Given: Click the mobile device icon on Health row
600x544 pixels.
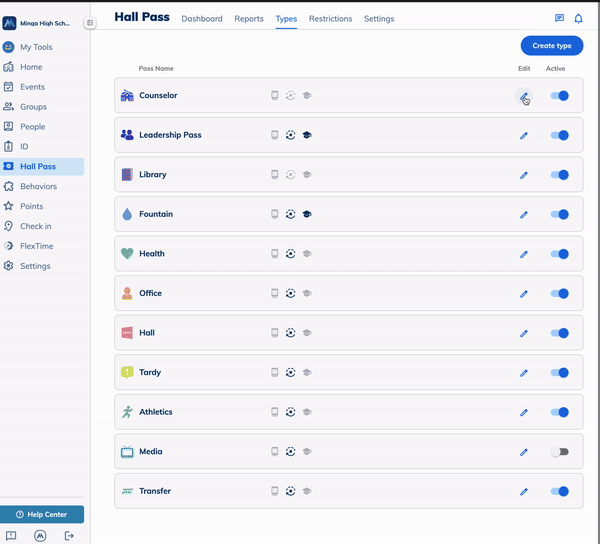Looking at the screenshot, I should [x=274, y=254].
